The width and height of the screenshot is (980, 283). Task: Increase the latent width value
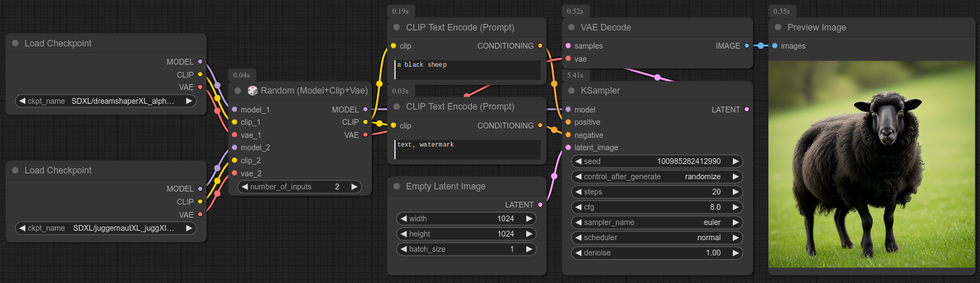click(529, 218)
